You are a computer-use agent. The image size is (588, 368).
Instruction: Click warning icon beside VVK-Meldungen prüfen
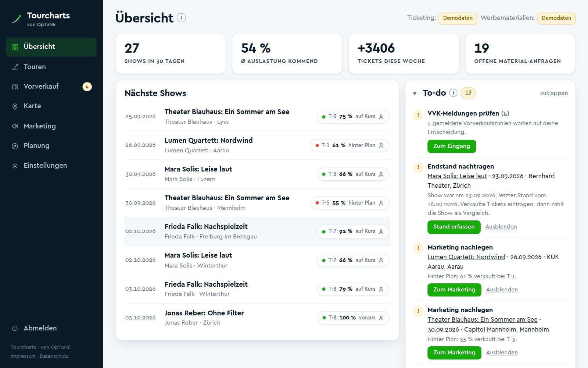coord(418,114)
